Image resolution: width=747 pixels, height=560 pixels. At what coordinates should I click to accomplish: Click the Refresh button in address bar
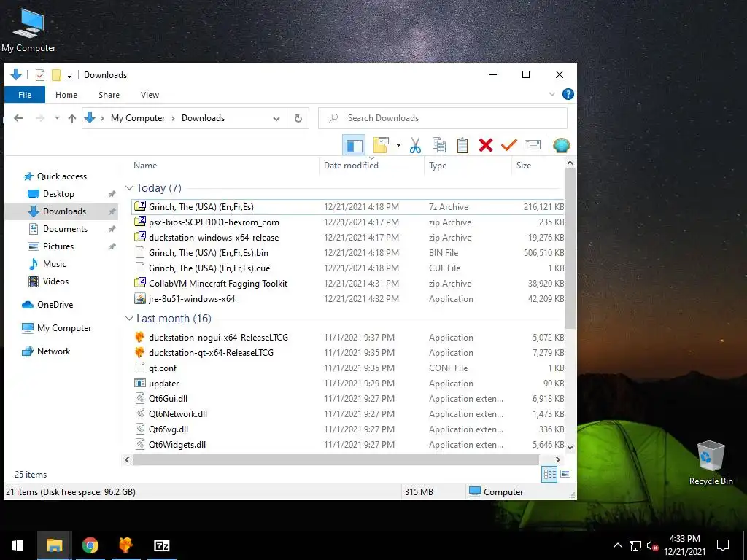(298, 119)
